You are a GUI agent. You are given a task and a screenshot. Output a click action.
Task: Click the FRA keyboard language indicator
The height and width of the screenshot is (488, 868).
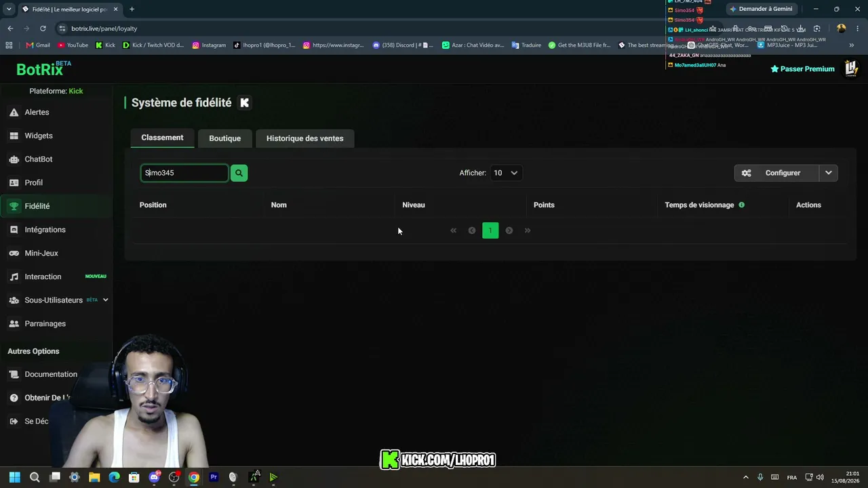pyautogui.click(x=792, y=477)
